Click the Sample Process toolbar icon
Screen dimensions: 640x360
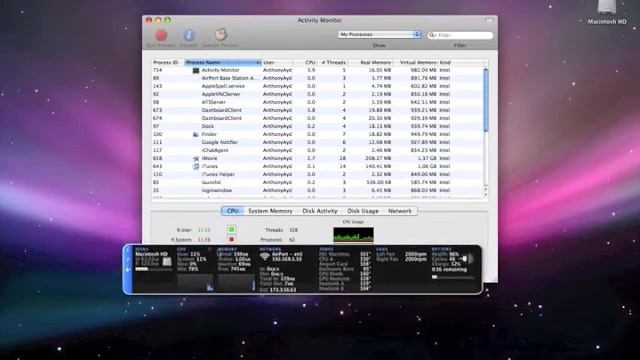(x=221, y=35)
